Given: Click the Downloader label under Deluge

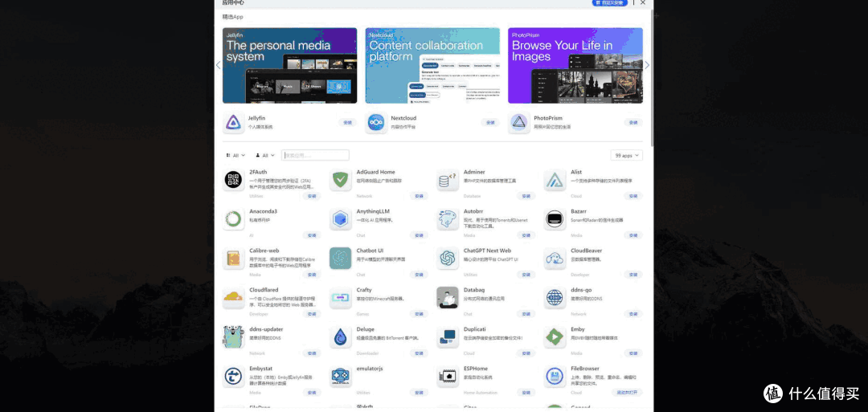Looking at the screenshot, I should coord(367,353).
